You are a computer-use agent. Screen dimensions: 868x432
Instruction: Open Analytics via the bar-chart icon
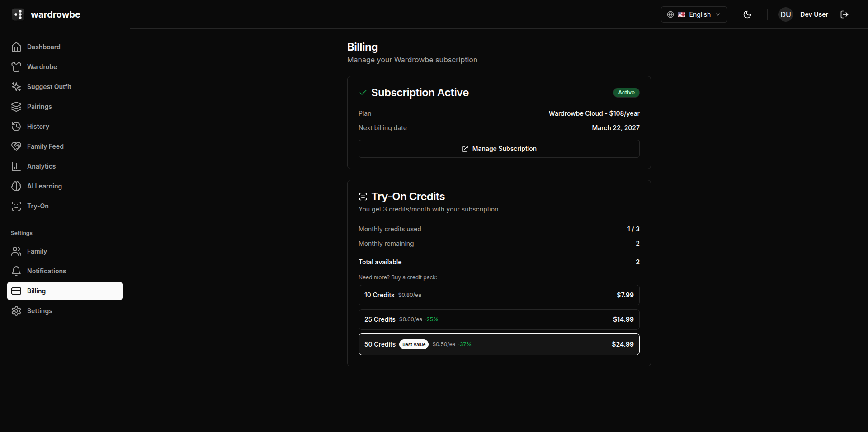tap(16, 166)
